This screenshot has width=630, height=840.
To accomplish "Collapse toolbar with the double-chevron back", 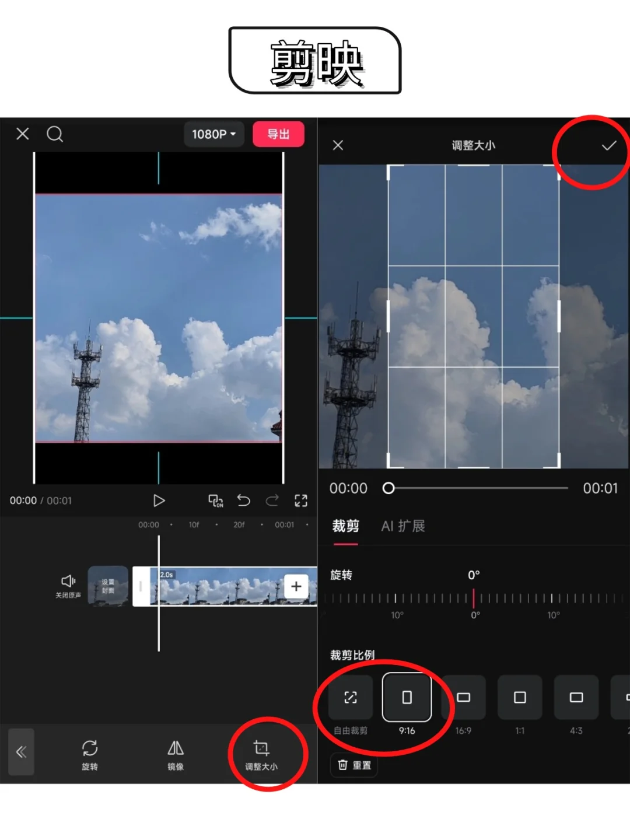I will pos(21,751).
